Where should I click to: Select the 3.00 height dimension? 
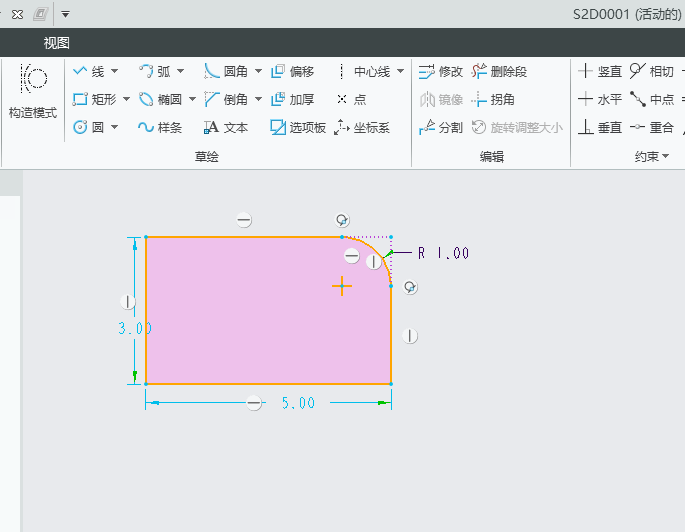pos(135,328)
